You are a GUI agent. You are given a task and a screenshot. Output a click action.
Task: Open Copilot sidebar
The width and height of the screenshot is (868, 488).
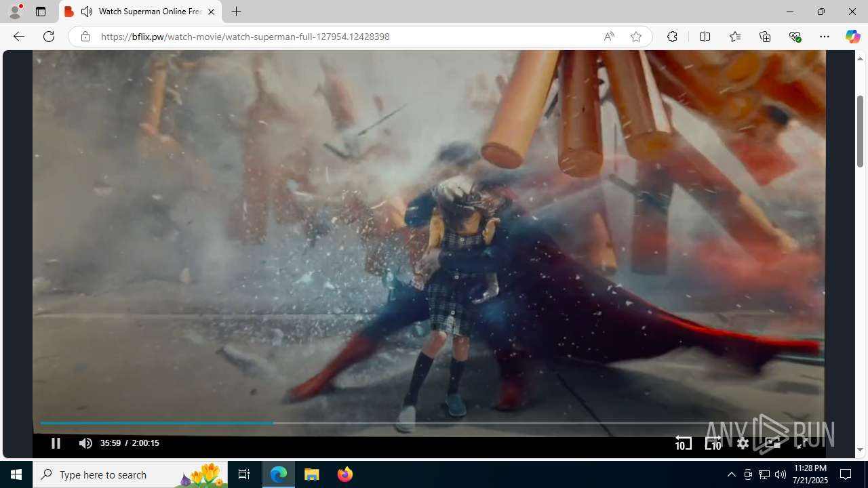852,37
